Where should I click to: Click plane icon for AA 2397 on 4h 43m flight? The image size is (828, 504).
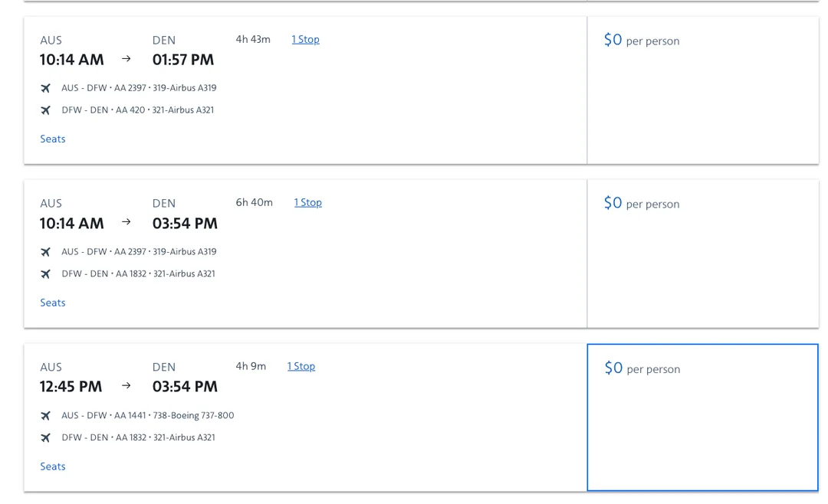tap(45, 88)
